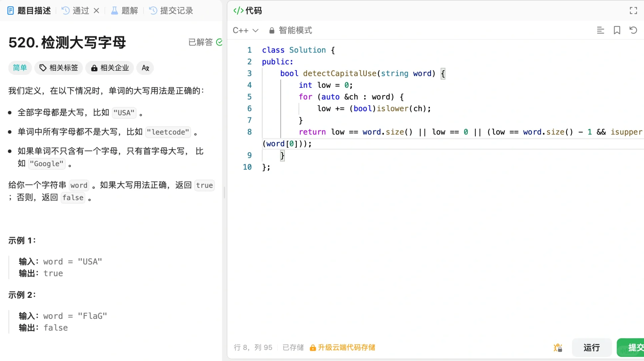Click the debug bug icon with lock
Screen dimensions: 644x361
pyautogui.click(x=558, y=348)
